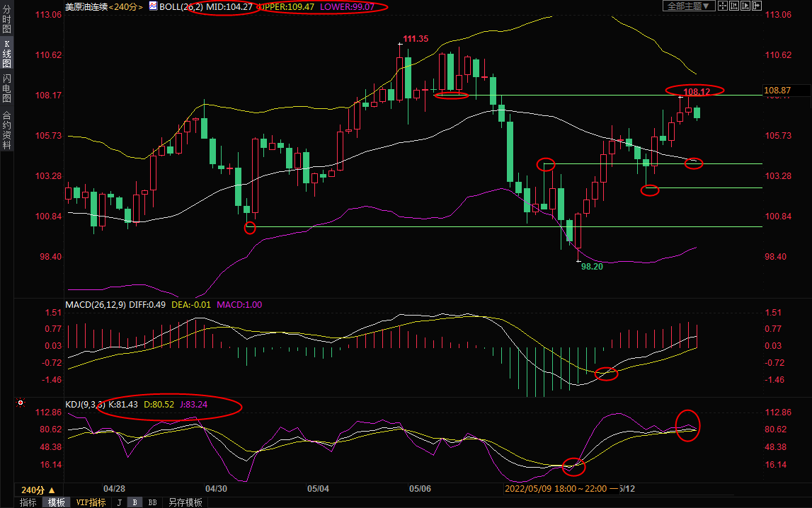The height and width of the screenshot is (508, 812).
Task: Switch to the 闪电图 side tab
Action: (x=6, y=88)
